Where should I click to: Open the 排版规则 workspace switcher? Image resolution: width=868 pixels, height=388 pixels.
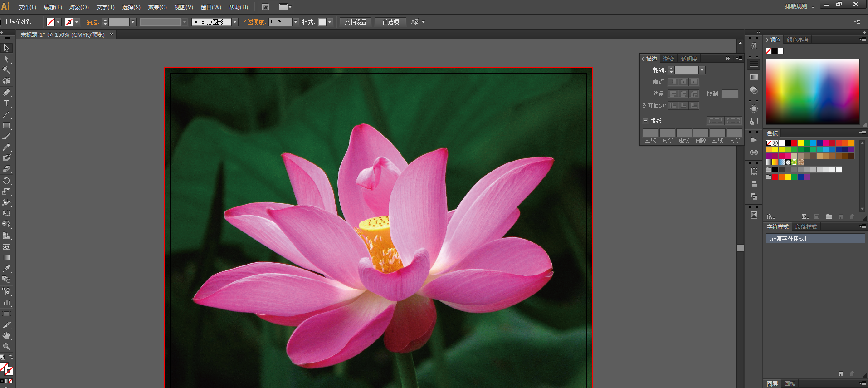[x=800, y=6]
